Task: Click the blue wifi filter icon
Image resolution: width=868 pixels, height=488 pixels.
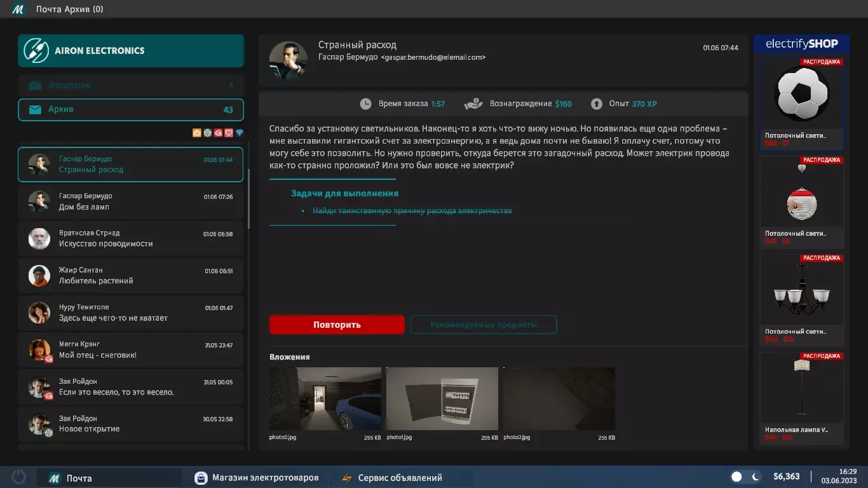Action: (x=240, y=133)
